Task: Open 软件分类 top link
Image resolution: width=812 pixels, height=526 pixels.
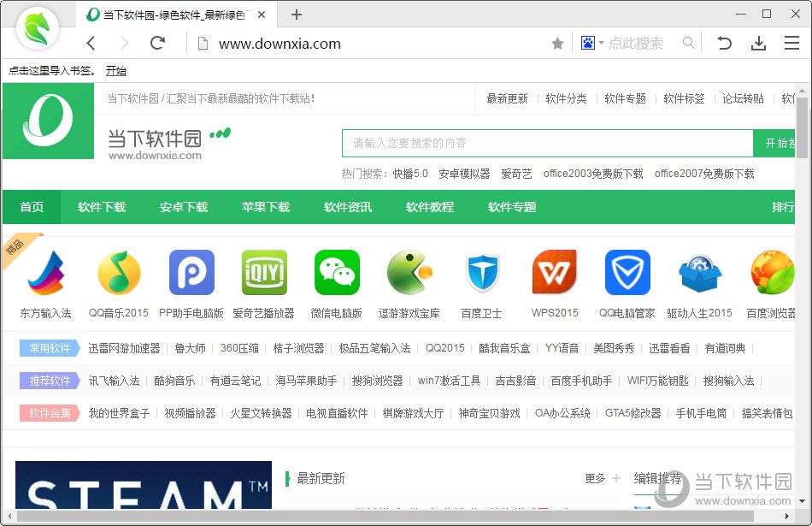Action: 566,98
